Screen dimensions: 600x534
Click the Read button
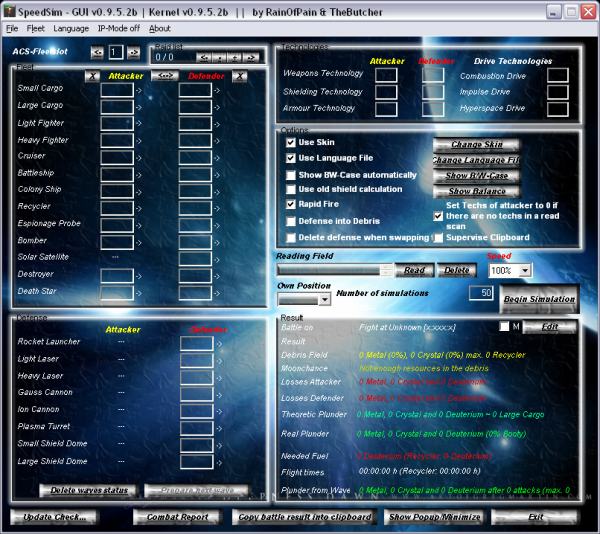pos(414,270)
